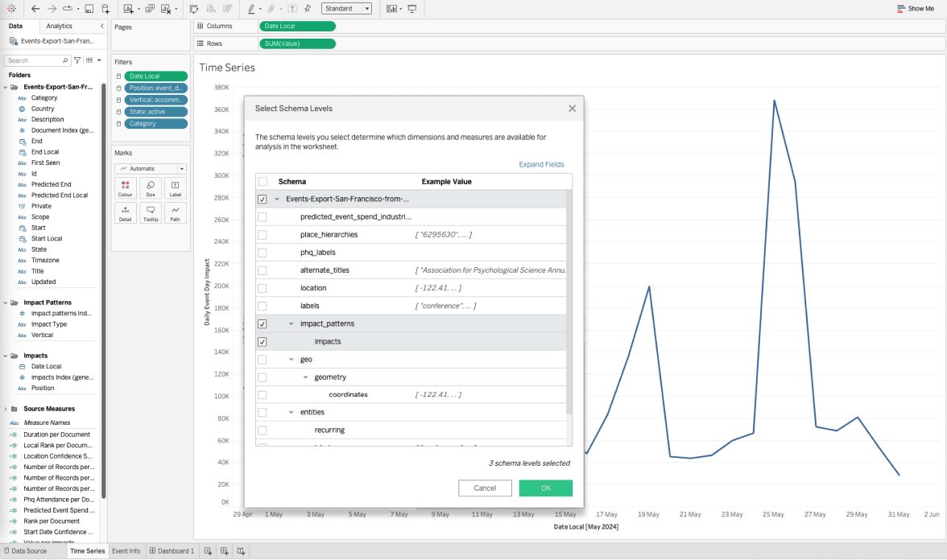The height and width of the screenshot is (560, 947).
Task: Click the Highlight pen icon
Action: pos(251,8)
